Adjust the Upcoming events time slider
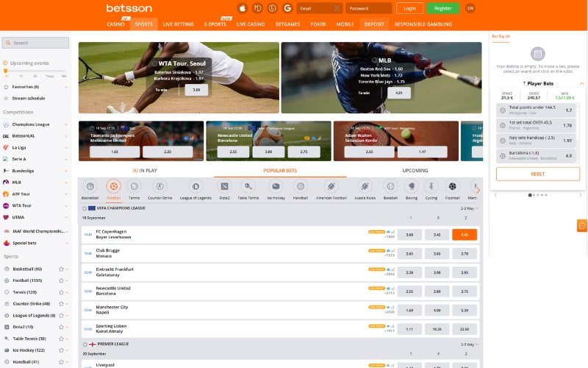The height and width of the screenshot is (368, 588). pos(6,71)
